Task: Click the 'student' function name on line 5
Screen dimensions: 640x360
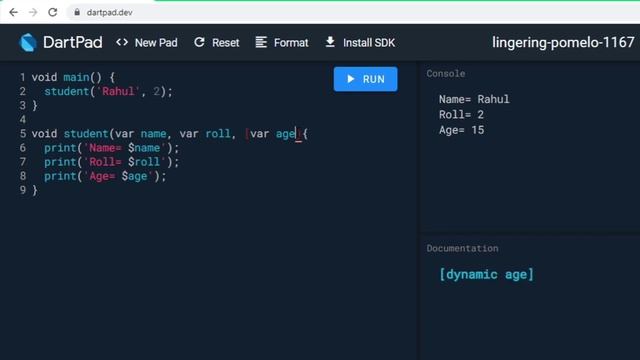Action: (x=86, y=133)
